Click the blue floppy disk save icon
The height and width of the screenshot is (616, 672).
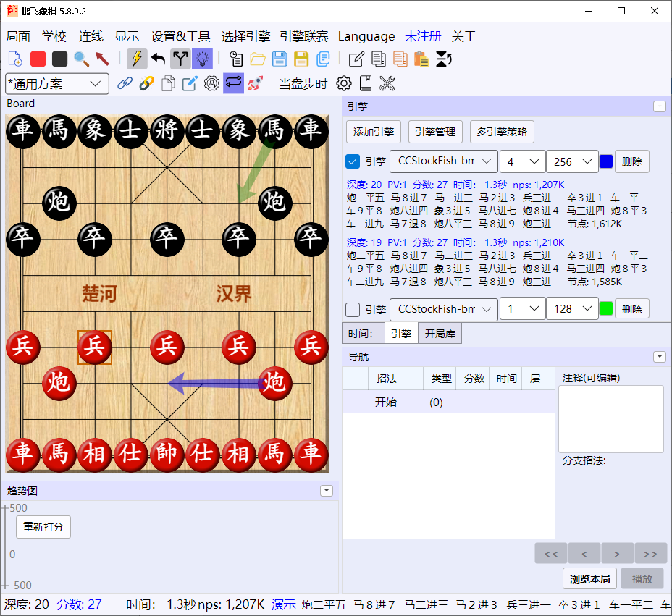point(280,59)
